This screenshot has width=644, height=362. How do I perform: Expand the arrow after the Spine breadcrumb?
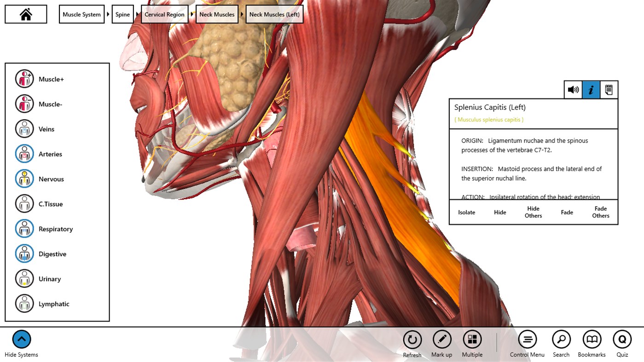pyautogui.click(x=137, y=14)
